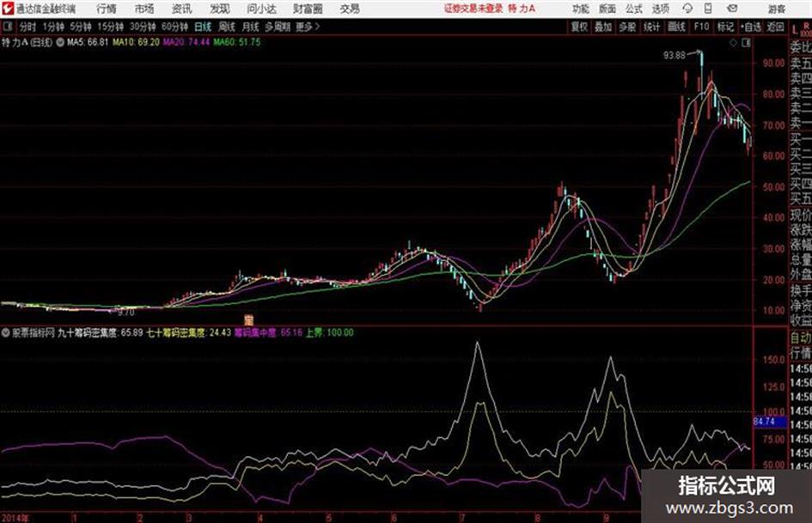The height and width of the screenshot is (523, 812).
Task: Click the 93.88 high price label
Action: click(x=675, y=55)
